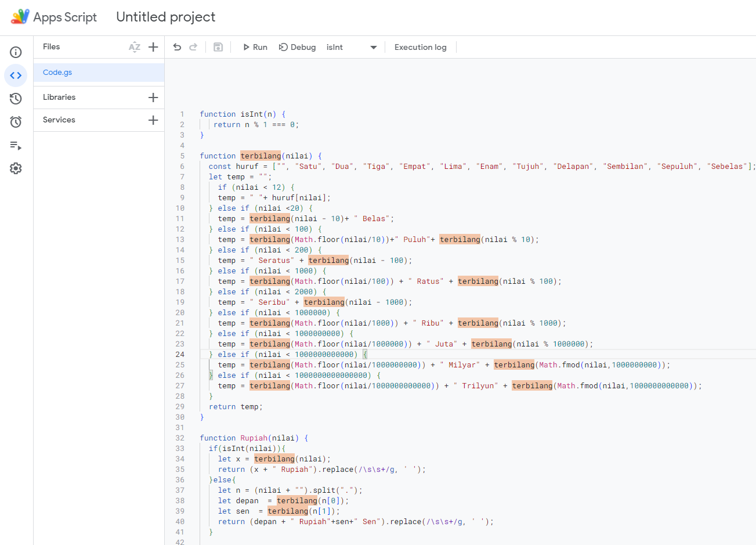
Task: Open the Executions list icon
Action: click(16, 145)
